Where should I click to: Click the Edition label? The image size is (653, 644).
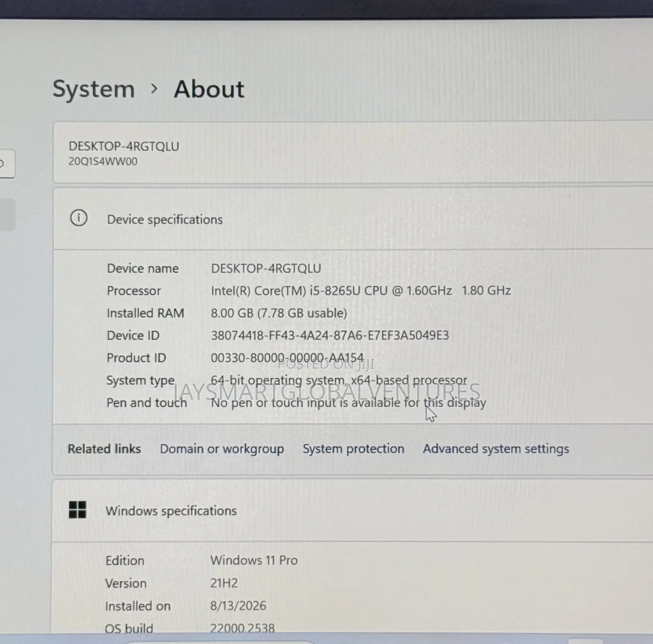pos(125,560)
